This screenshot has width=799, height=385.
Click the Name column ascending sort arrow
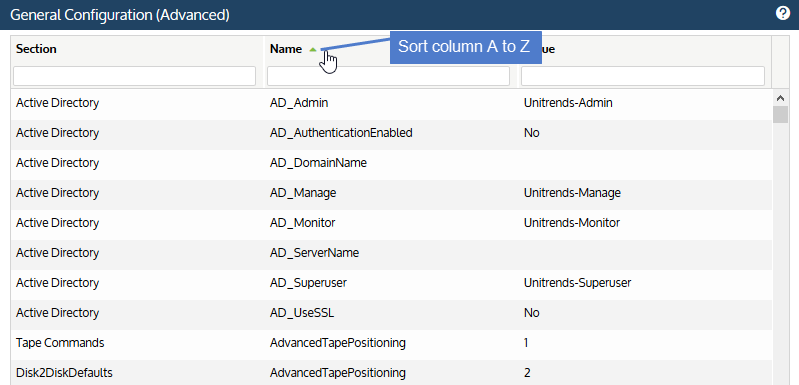pyautogui.click(x=313, y=49)
